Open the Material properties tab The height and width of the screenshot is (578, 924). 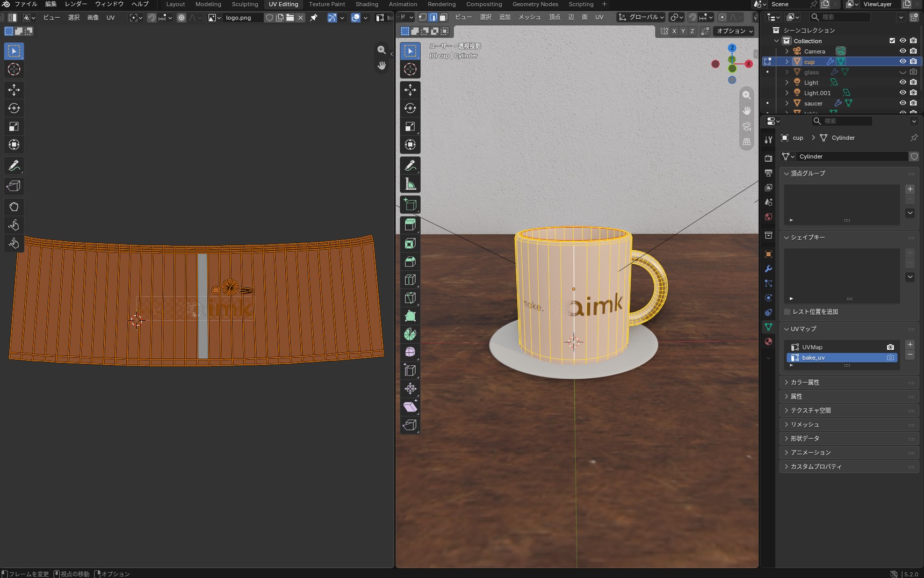(x=768, y=342)
